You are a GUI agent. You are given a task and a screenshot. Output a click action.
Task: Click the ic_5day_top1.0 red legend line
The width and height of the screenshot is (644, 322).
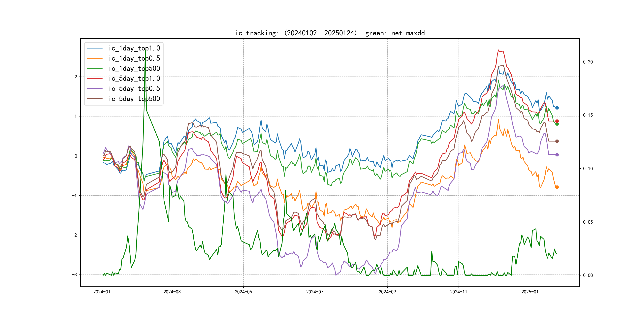[94, 79]
